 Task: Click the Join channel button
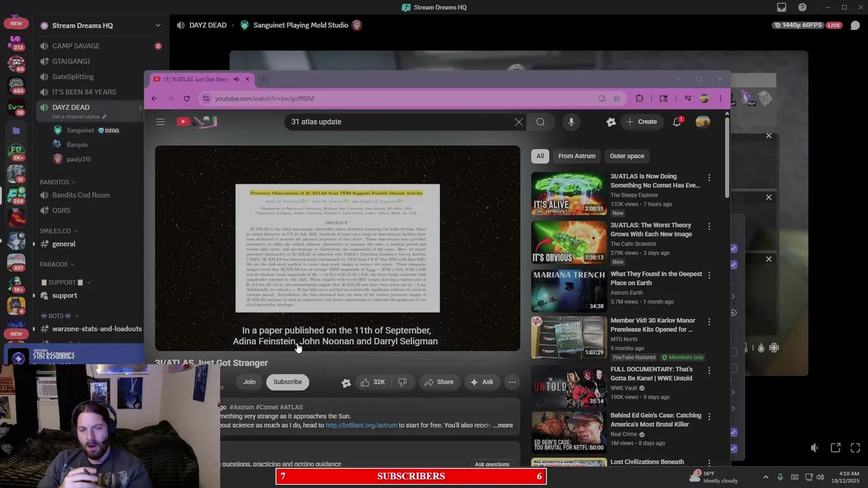pyautogui.click(x=250, y=382)
